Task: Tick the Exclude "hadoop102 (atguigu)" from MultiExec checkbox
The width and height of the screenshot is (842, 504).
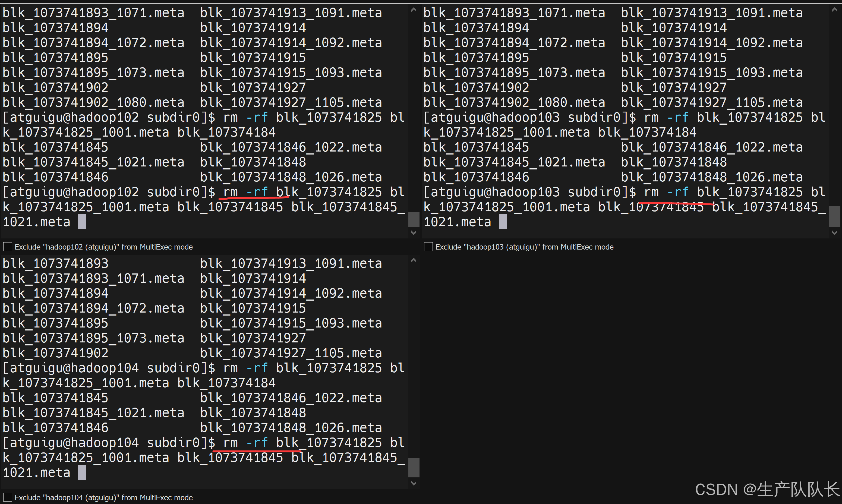Action: [x=8, y=247]
